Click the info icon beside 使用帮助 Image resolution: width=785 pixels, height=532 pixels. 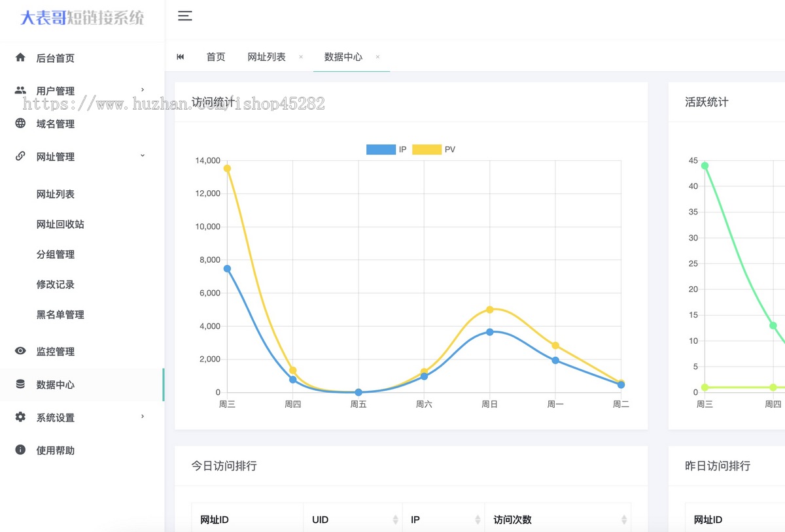click(x=20, y=450)
